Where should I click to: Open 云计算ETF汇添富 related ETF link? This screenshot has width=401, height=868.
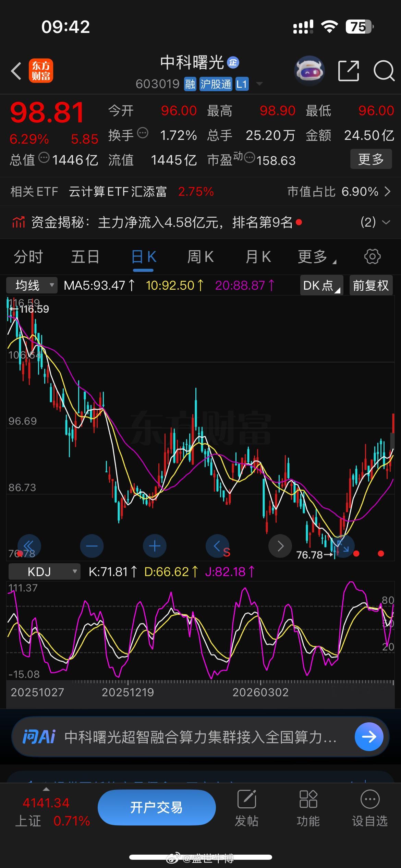pos(118,191)
